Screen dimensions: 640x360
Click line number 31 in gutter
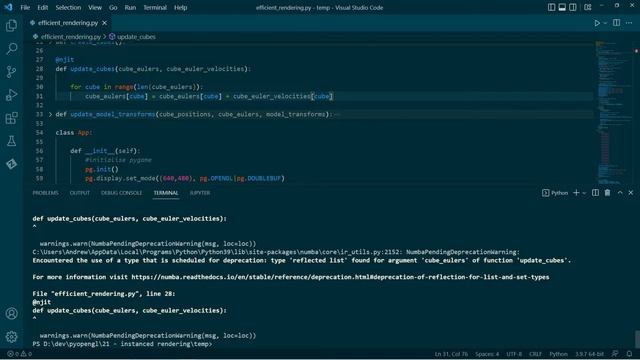(39, 96)
